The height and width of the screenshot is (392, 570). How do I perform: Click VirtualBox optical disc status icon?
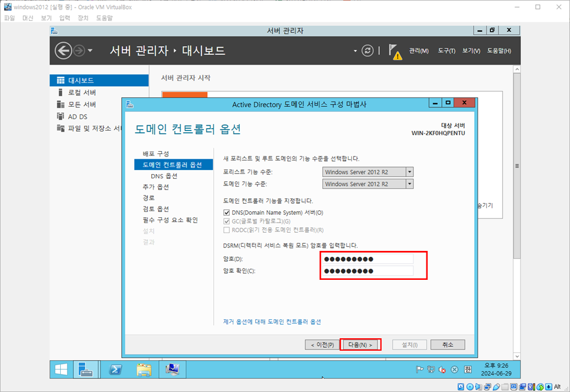[x=470, y=387]
